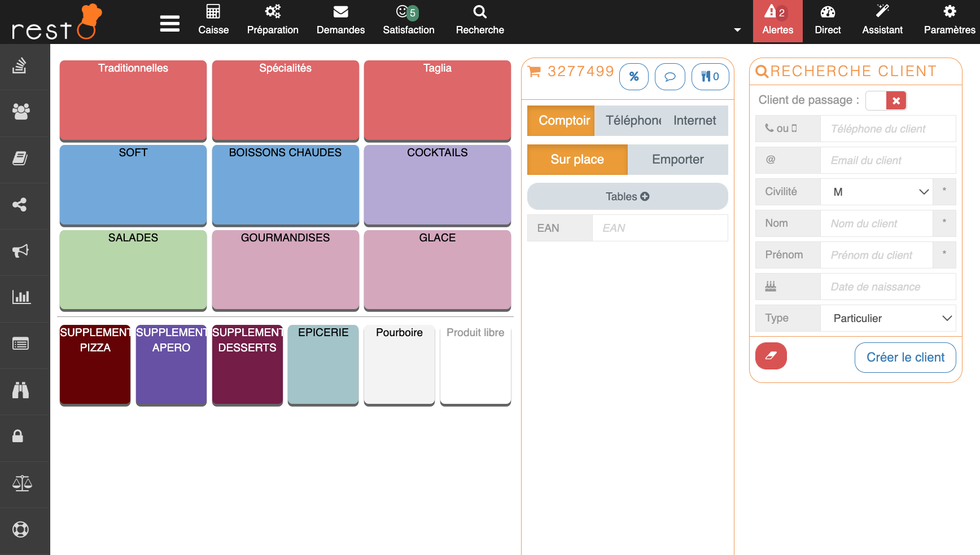Open the bullhorn icon in sidebar
This screenshot has height=555, width=980.
(21, 251)
